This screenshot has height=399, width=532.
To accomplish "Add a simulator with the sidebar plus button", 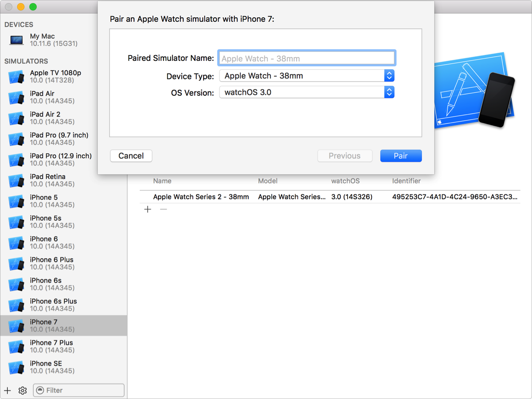I will [8, 391].
